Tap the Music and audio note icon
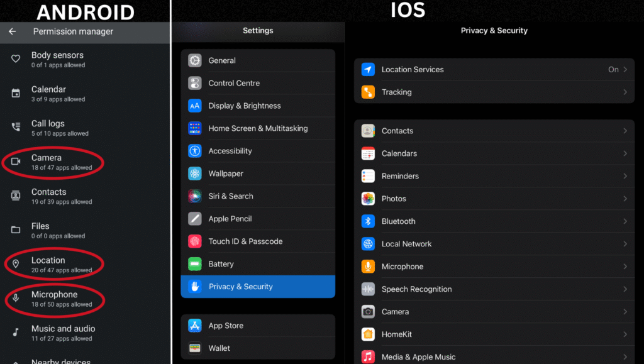Viewport: 644px width, 364px height. point(16,332)
